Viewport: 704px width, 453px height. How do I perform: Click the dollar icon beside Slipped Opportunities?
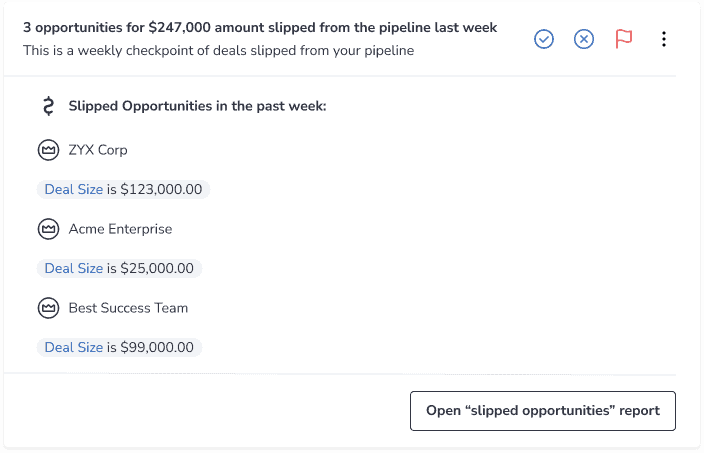pos(48,106)
